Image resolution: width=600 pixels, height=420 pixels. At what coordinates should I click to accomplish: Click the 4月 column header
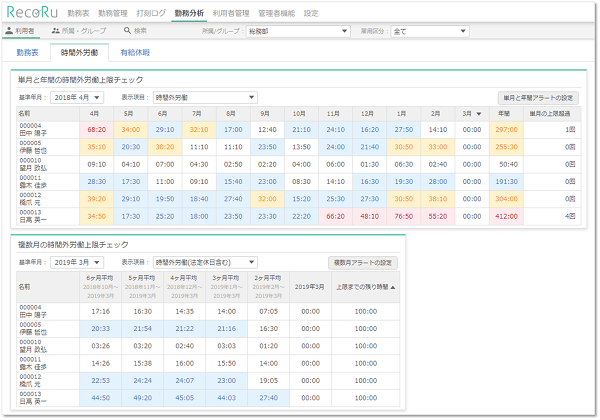tap(94, 114)
